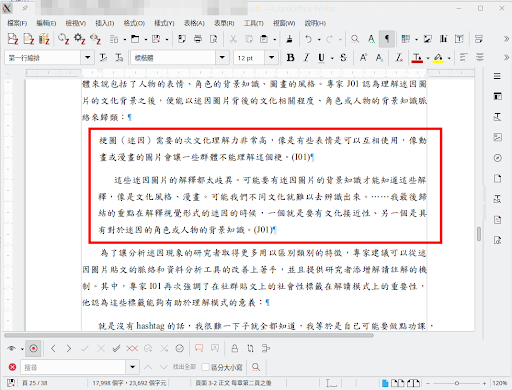Open the 檔案(F) menu
The width and height of the screenshot is (512, 390).
[x=17, y=23]
